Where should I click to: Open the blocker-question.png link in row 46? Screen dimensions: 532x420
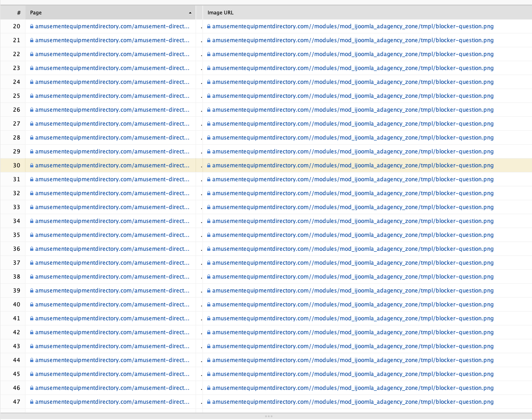pos(353,388)
